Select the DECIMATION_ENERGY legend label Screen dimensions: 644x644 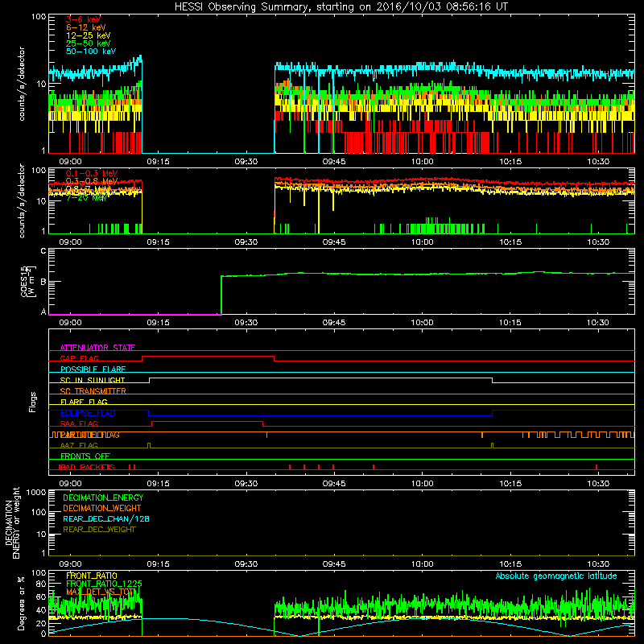pyautogui.click(x=103, y=497)
